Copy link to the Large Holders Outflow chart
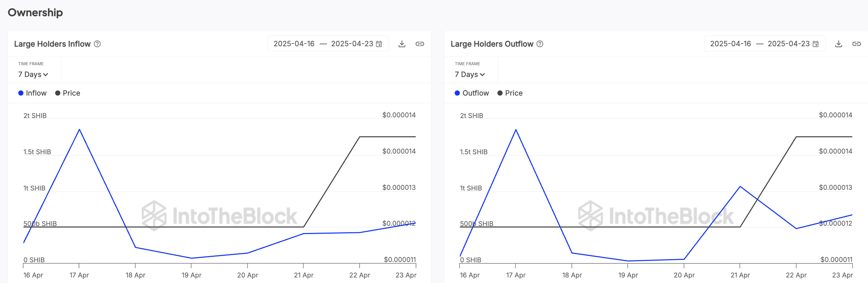This screenshot has height=283, width=868. pyautogui.click(x=856, y=44)
